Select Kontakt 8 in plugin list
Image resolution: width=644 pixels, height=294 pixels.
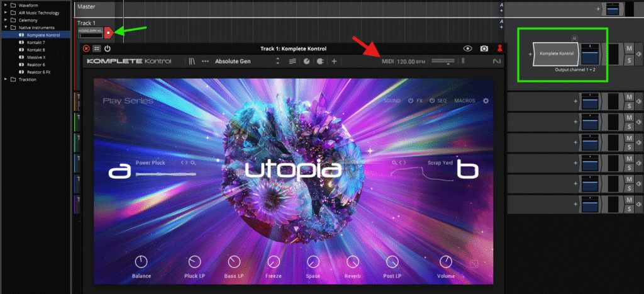point(36,50)
